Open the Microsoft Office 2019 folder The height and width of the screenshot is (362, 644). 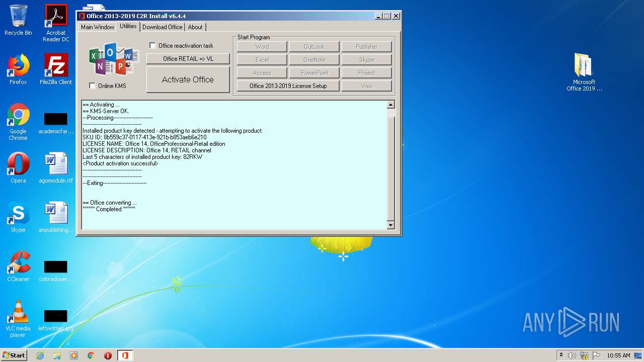coord(584,72)
